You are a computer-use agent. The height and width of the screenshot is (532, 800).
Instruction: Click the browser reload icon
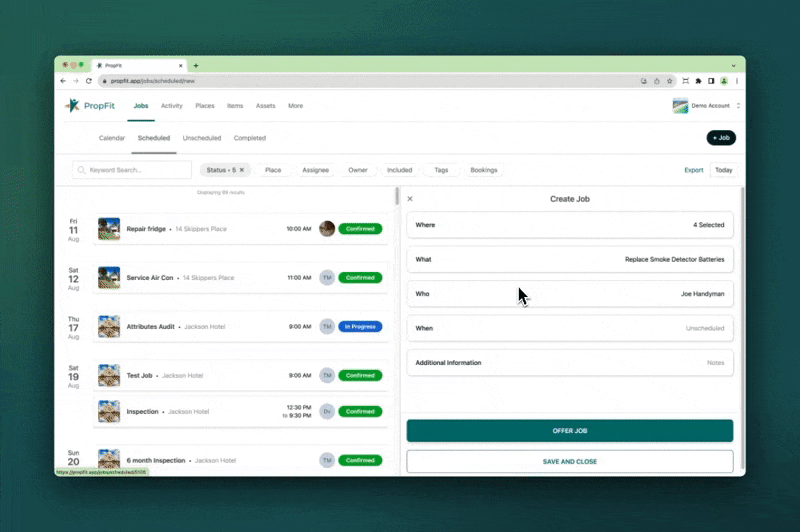click(88, 80)
